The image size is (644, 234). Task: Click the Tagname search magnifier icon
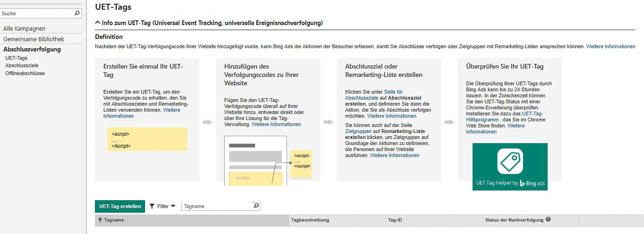click(x=256, y=206)
